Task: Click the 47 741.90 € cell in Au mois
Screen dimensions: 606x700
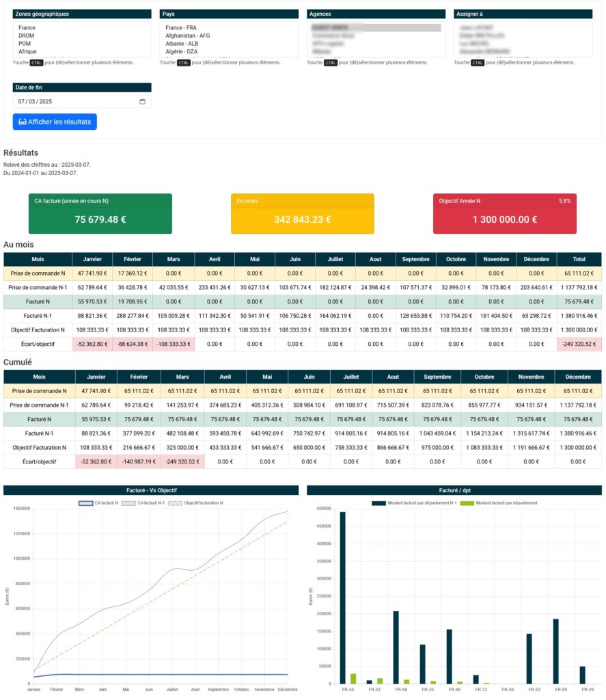Action: coord(92,273)
